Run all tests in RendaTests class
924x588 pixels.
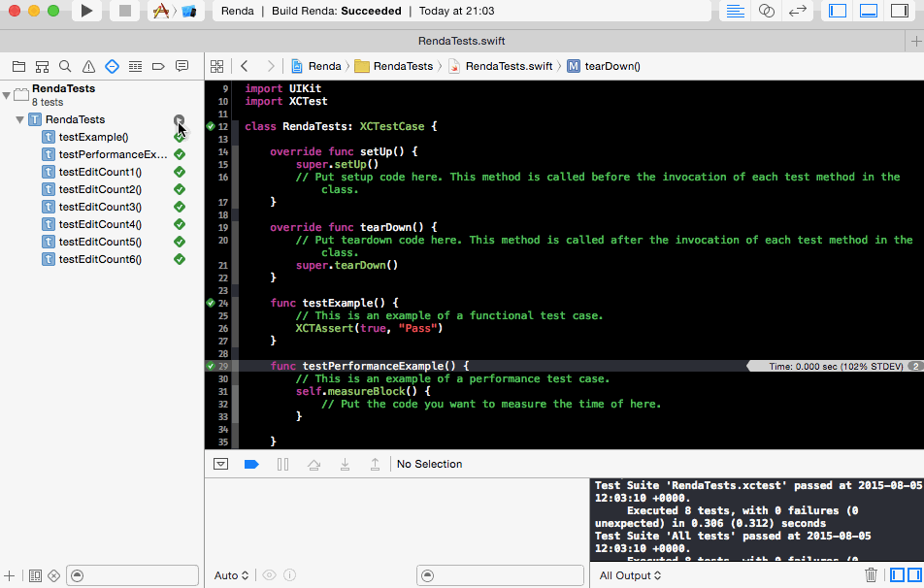[180, 120]
